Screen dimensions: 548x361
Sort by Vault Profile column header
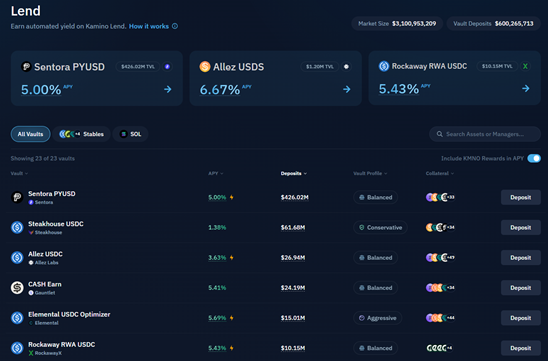coord(370,173)
